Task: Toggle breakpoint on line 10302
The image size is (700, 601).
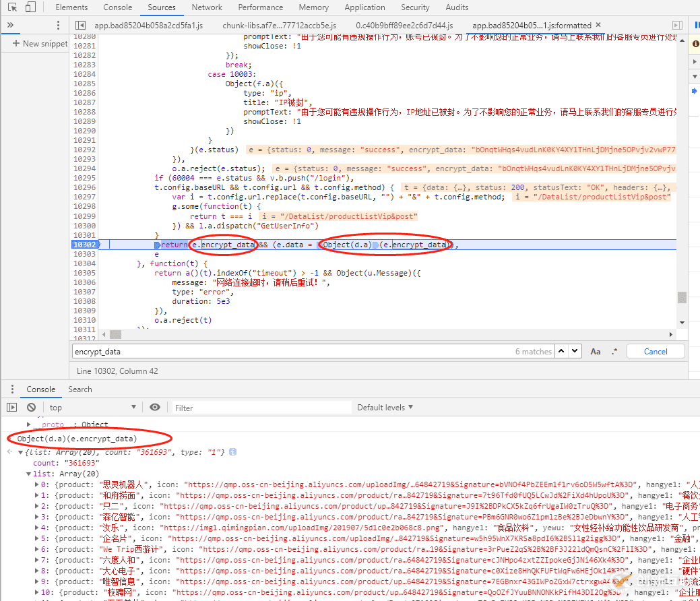Action: [84, 245]
